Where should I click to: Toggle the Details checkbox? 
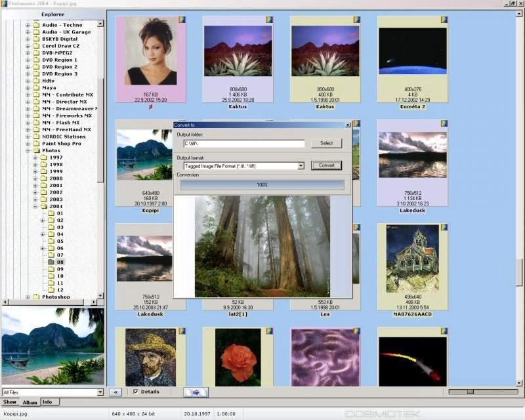(x=136, y=391)
